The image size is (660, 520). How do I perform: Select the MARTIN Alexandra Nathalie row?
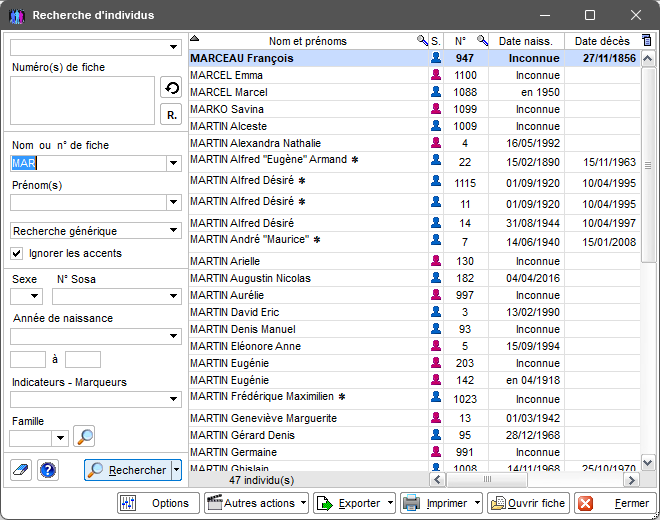click(415, 143)
